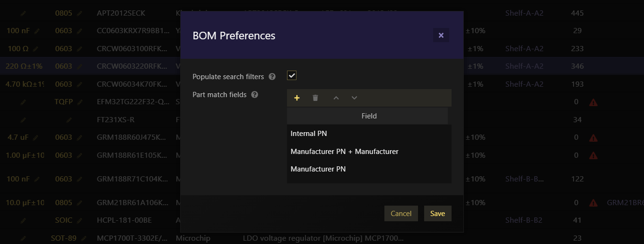
Task: Add a new part match field
Action: [297, 98]
